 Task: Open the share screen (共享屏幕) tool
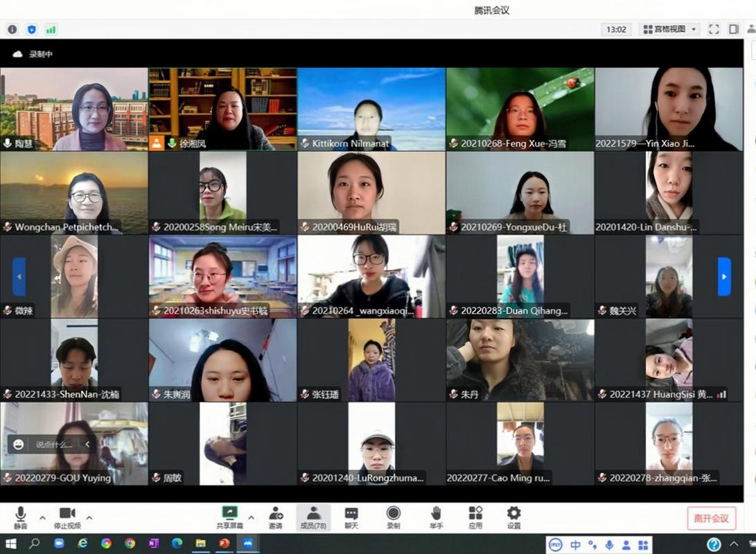[x=229, y=516]
